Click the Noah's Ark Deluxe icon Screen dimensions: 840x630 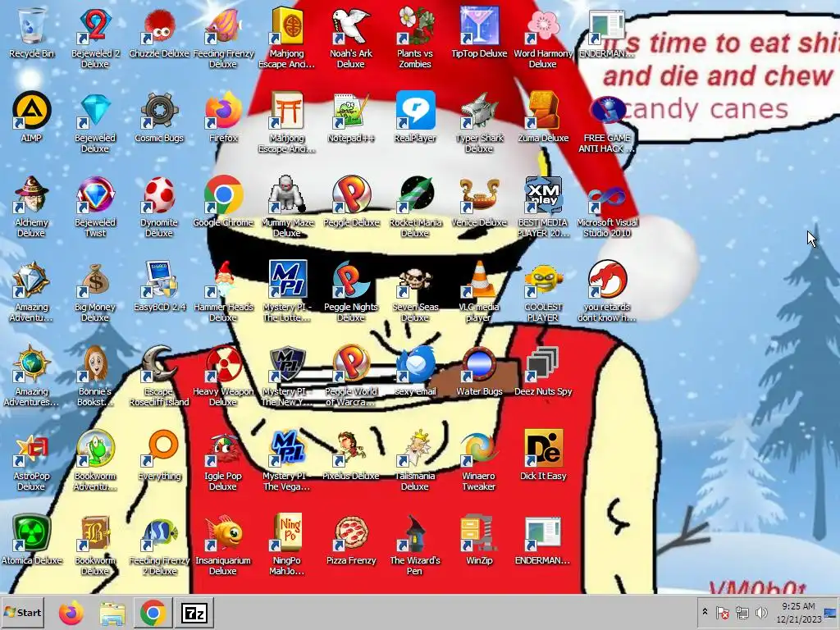351,38
